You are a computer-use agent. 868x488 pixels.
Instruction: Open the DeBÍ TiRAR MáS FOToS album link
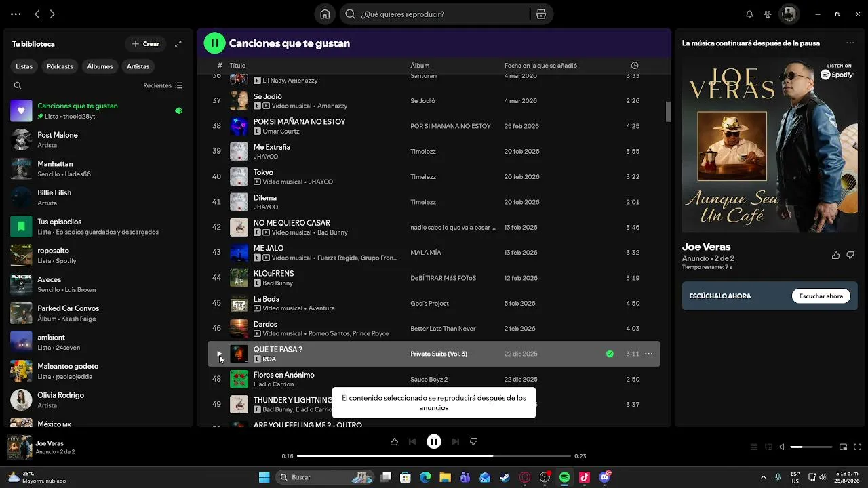tap(443, 278)
